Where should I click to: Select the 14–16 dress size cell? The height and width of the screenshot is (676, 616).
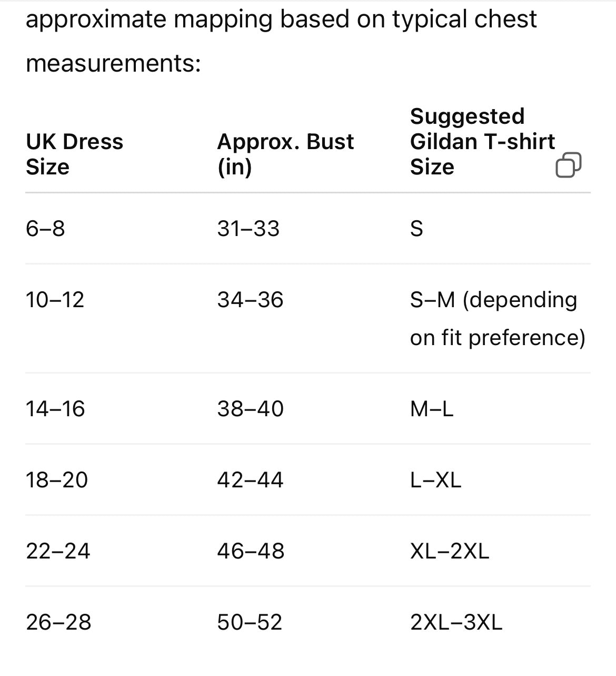point(55,409)
